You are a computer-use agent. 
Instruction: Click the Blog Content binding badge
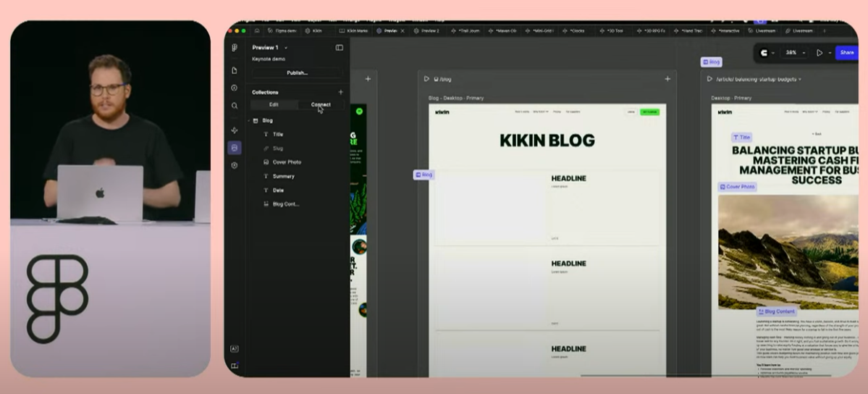pyautogui.click(x=777, y=311)
